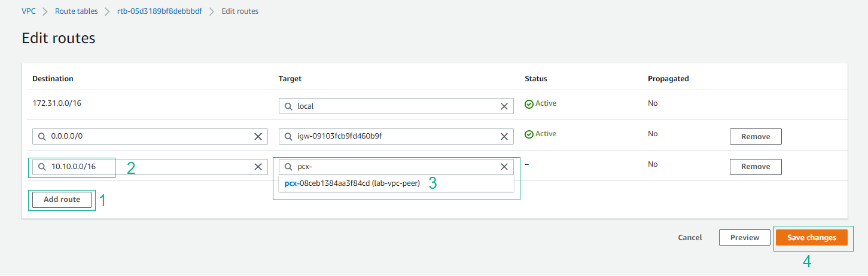
Task: Click search icon in 10.10.0.0/16 field
Action: click(42, 167)
